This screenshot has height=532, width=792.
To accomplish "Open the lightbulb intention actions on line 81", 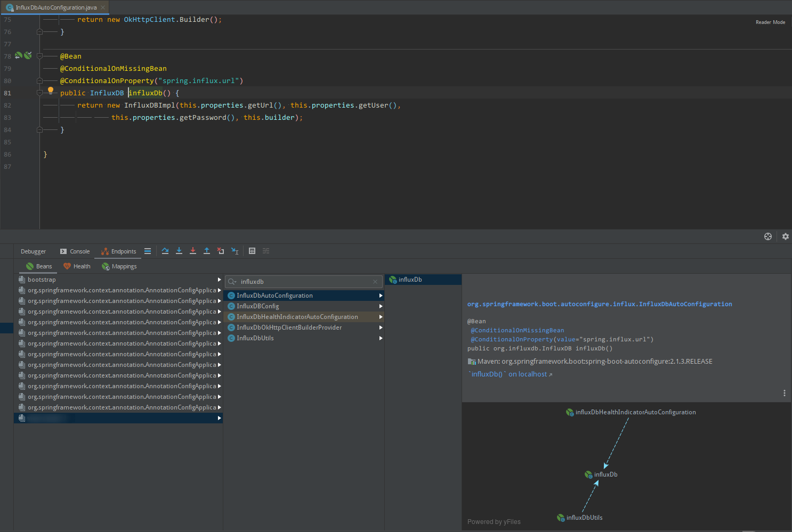I will pyautogui.click(x=51, y=90).
